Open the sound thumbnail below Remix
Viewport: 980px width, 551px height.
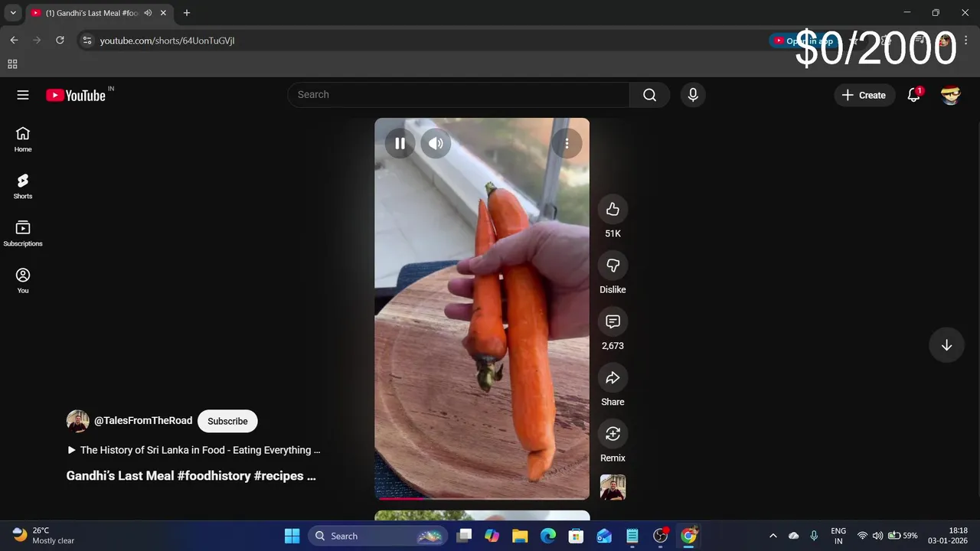[x=612, y=487]
